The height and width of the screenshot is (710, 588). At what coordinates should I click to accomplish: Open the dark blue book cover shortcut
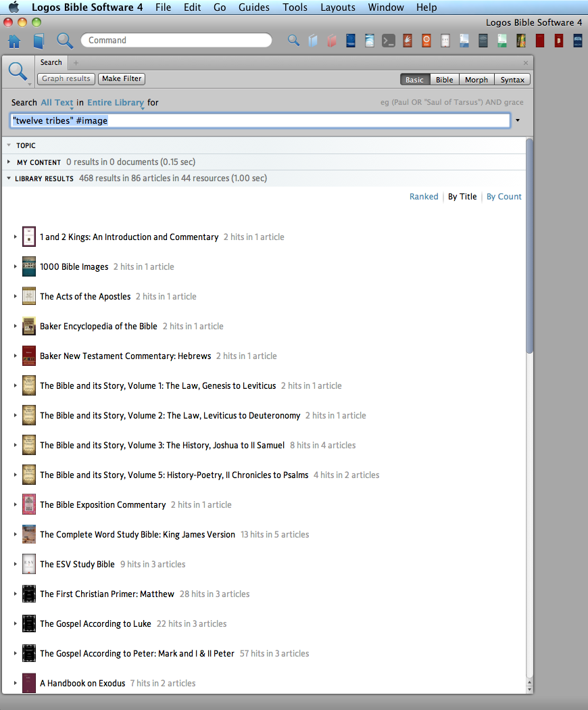tap(351, 41)
